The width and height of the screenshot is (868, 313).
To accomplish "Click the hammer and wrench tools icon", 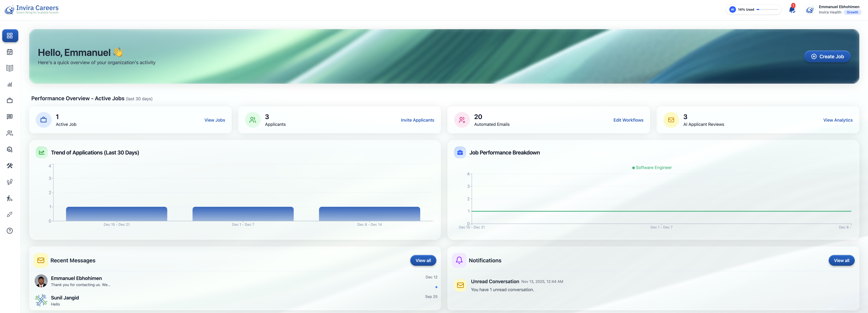I will point(10,166).
